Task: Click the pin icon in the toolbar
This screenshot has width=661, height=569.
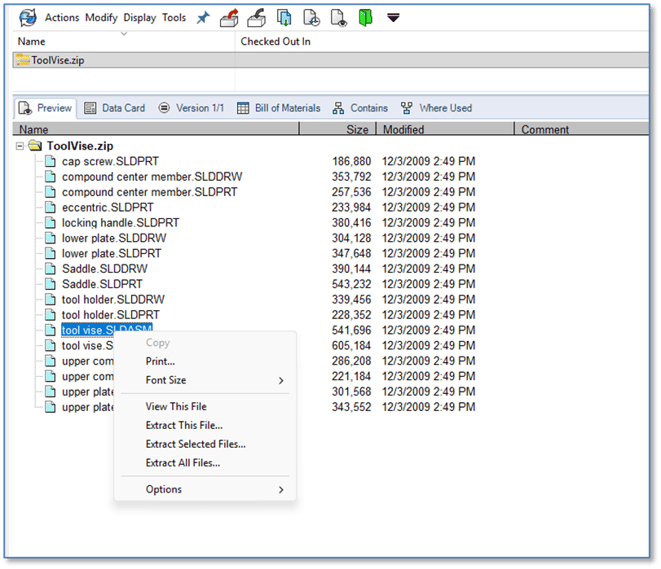Action: click(202, 17)
